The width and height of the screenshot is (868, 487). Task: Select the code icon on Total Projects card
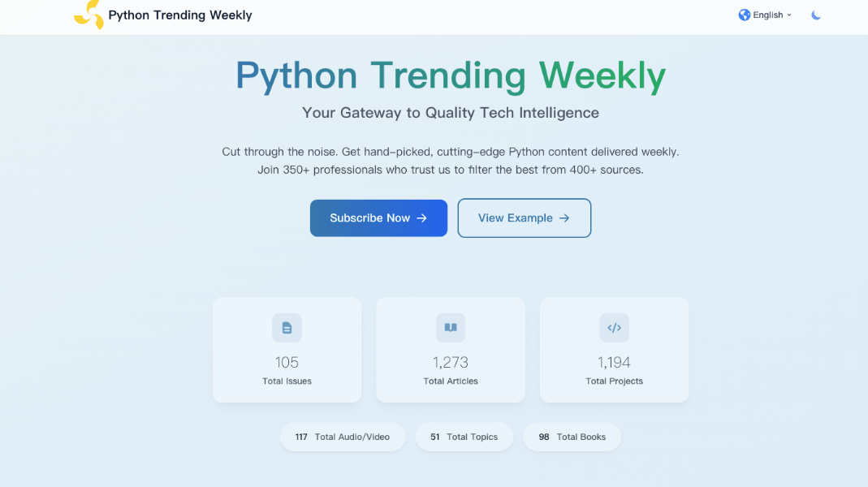(x=614, y=327)
